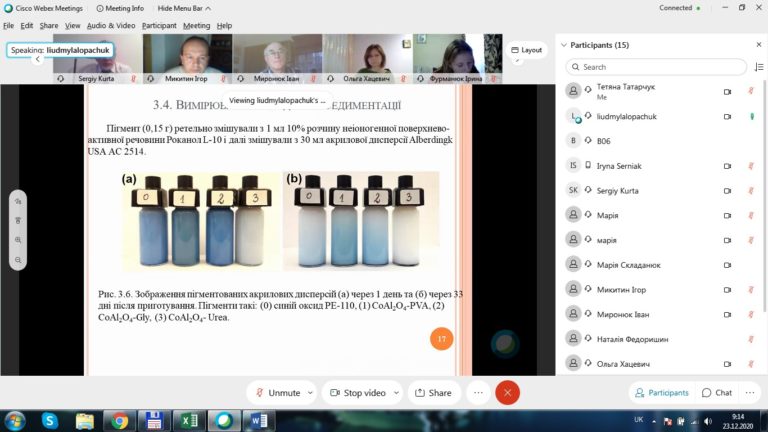Click the annotate tool in shared-view toolbar

point(18,202)
